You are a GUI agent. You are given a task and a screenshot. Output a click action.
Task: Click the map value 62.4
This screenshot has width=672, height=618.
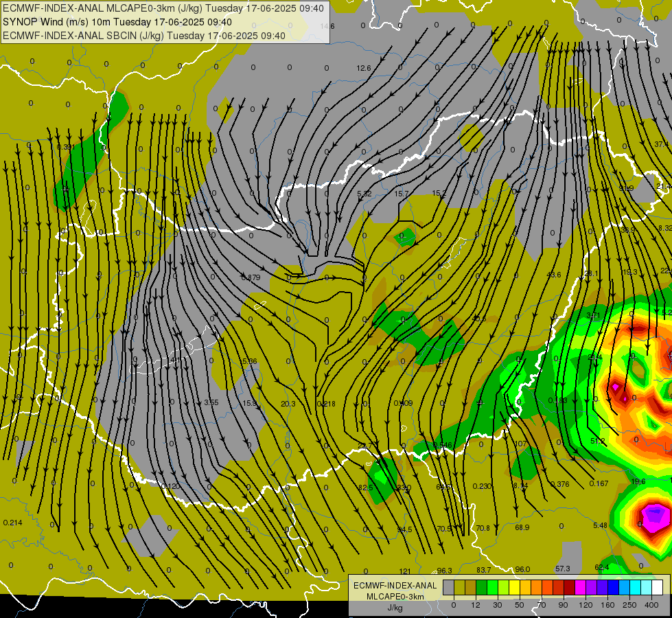(x=602, y=567)
